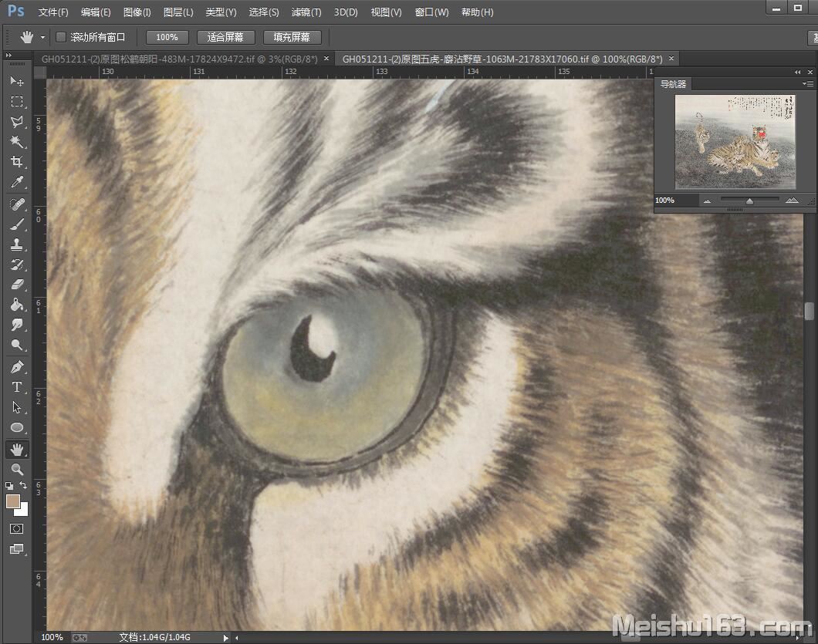This screenshot has width=818, height=644.
Task: Select the Magic Wand tool
Action: coord(17,142)
